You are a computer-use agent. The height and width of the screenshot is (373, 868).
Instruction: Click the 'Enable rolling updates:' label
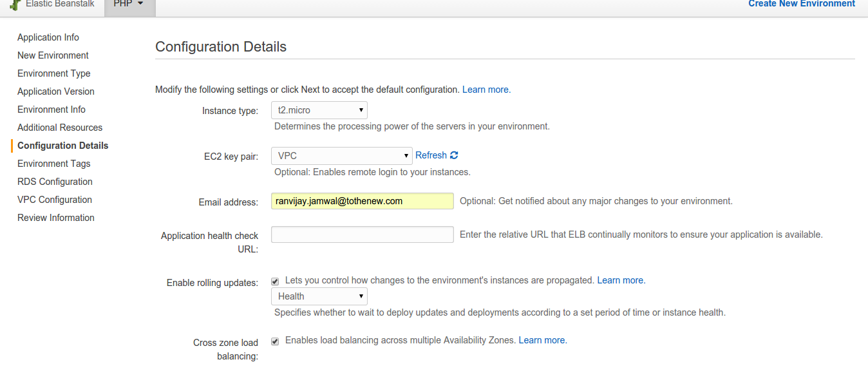(212, 283)
